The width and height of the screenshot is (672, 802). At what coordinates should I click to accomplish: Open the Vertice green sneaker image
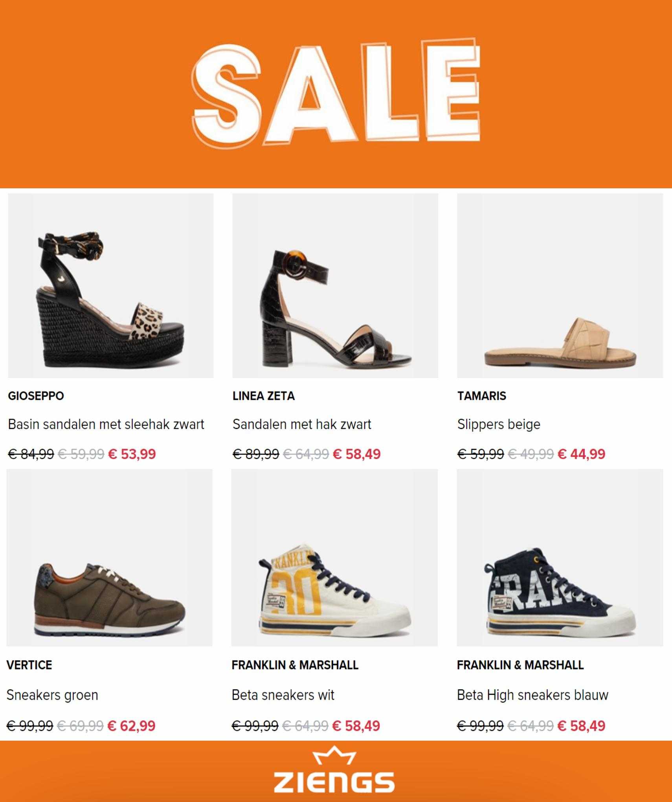109,557
